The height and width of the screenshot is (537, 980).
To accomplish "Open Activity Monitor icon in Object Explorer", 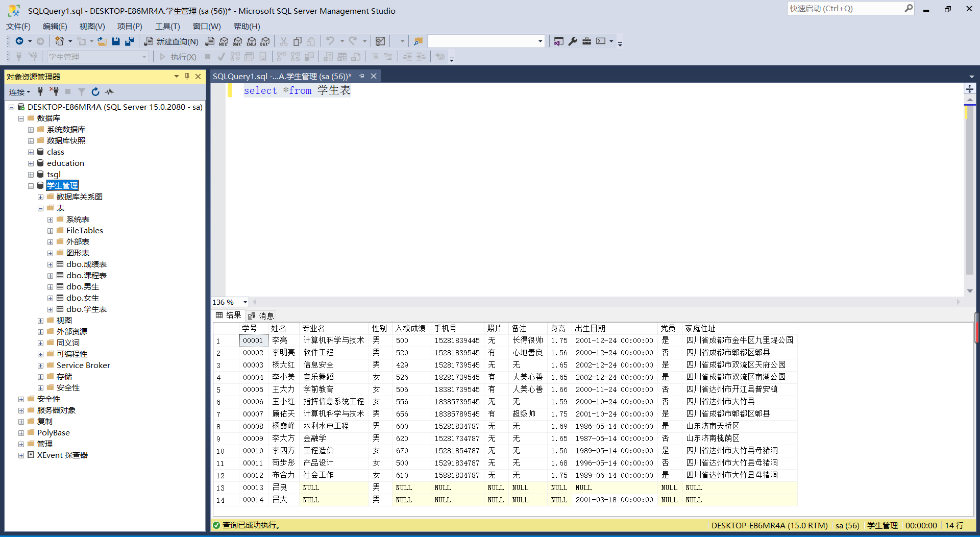I will [x=109, y=92].
